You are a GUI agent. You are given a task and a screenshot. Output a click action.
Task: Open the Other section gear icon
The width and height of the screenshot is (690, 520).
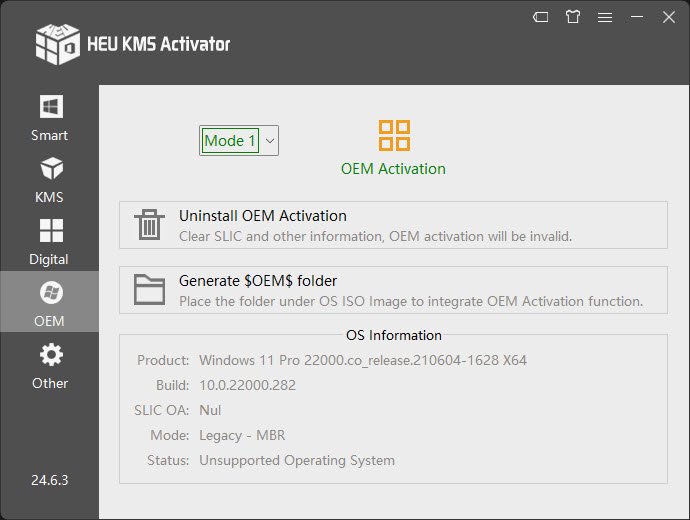point(50,354)
